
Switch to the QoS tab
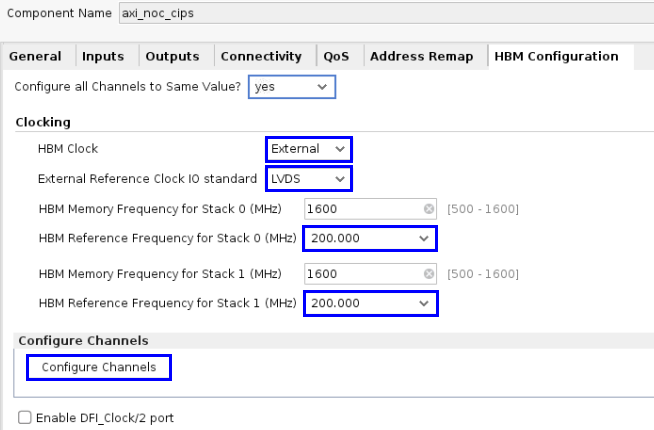coord(336,57)
